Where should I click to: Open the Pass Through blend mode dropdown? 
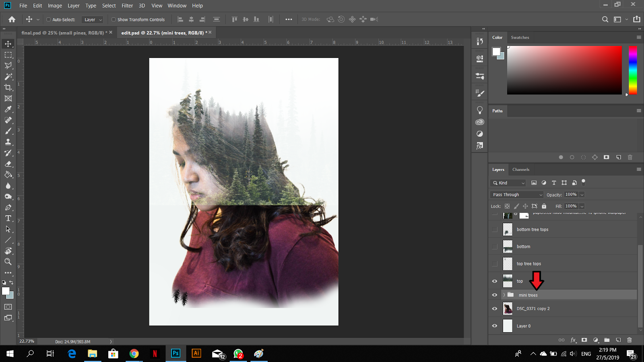[x=517, y=195]
